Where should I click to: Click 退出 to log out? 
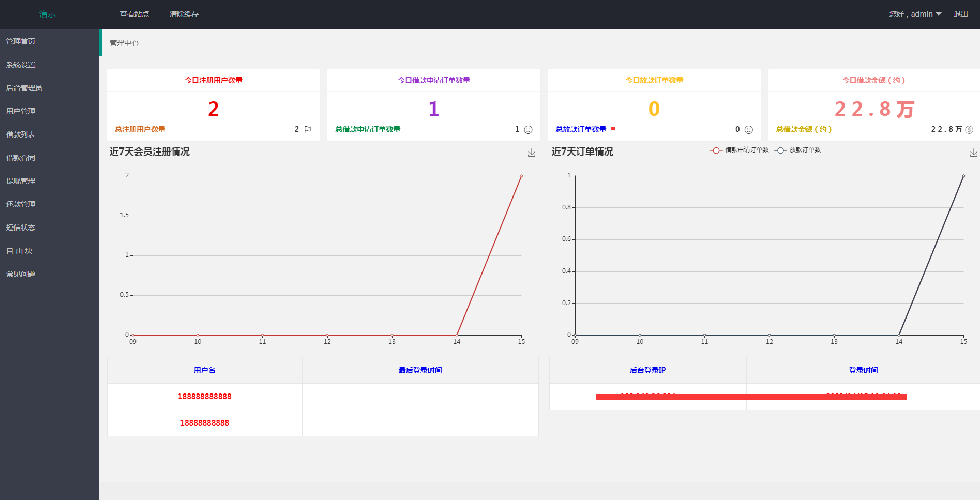pyautogui.click(x=960, y=14)
